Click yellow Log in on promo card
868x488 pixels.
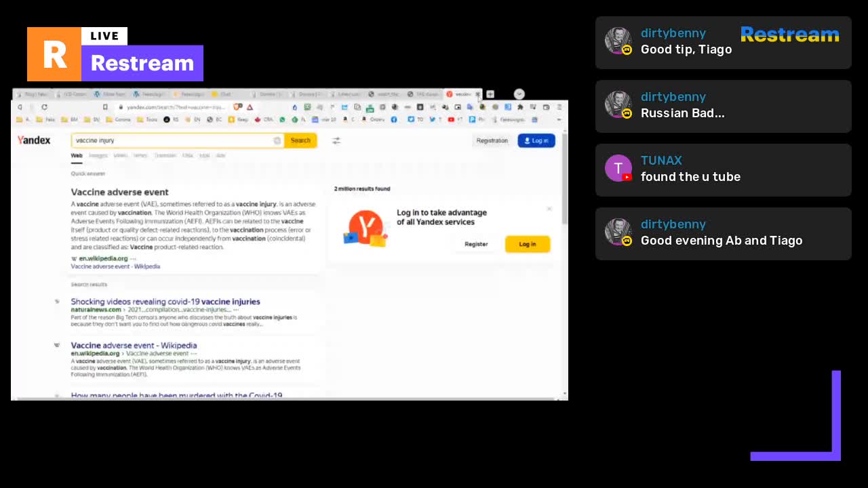tap(528, 244)
